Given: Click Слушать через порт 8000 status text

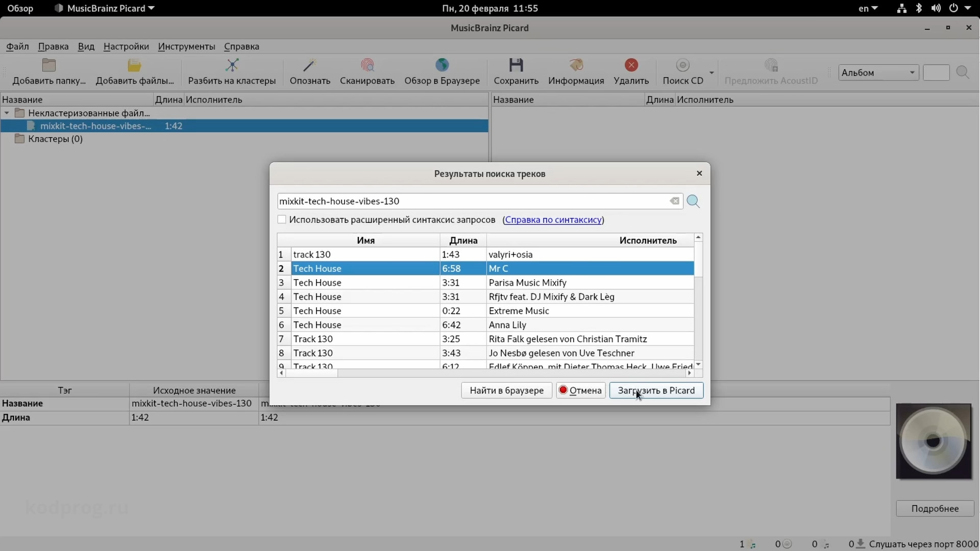Looking at the screenshot, I should pyautogui.click(x=923, y=544).
